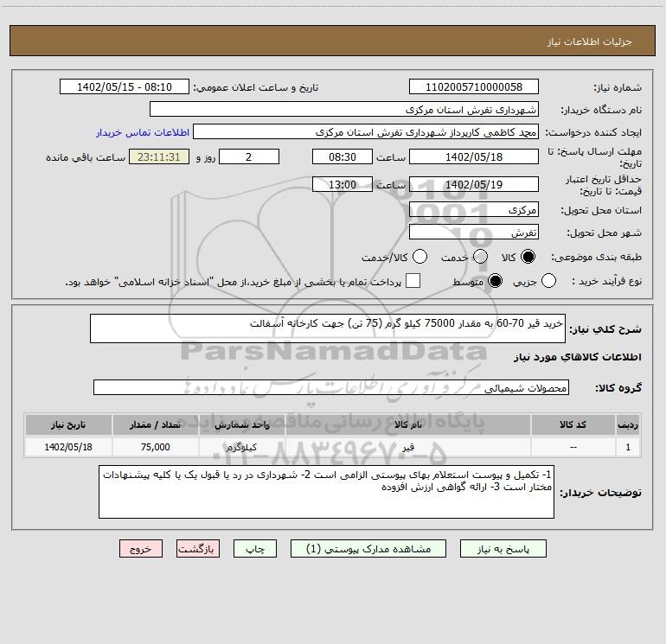Click the 75,000 quantity cell
Image resolution: width=666 pixels, height=644 pixels.
(x=155, y=447)
